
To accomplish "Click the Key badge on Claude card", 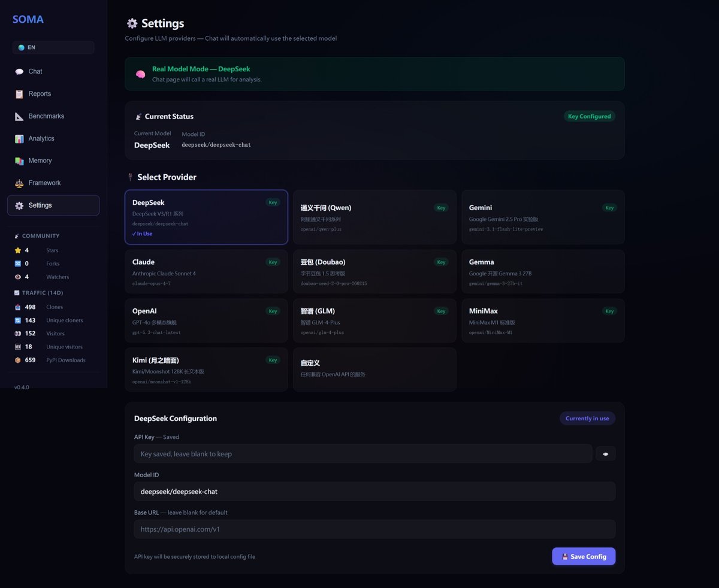I will pos(273,262).
